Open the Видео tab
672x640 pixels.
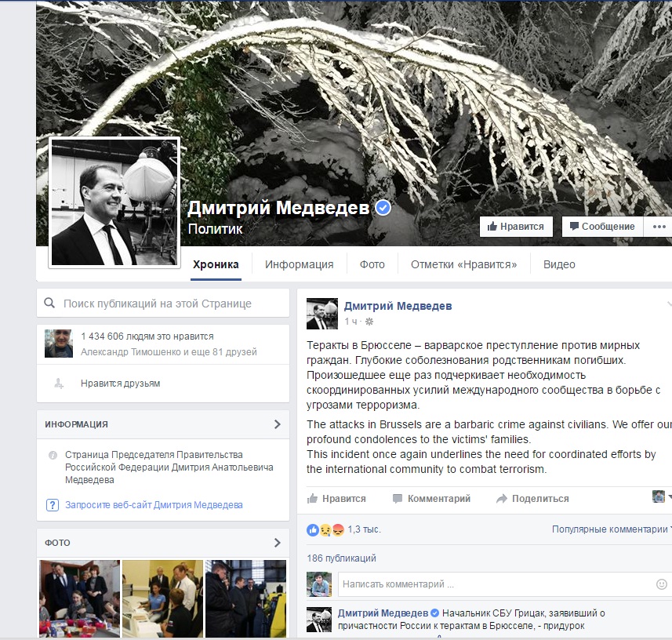click(559, 264)
